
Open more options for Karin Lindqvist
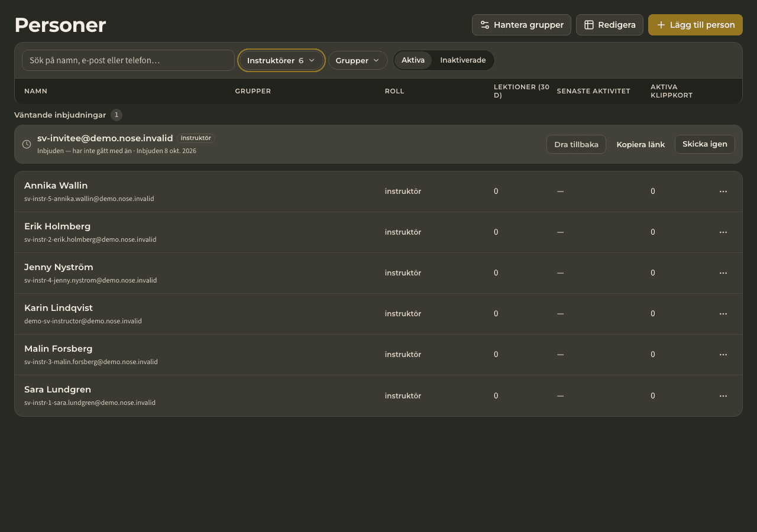723,314
